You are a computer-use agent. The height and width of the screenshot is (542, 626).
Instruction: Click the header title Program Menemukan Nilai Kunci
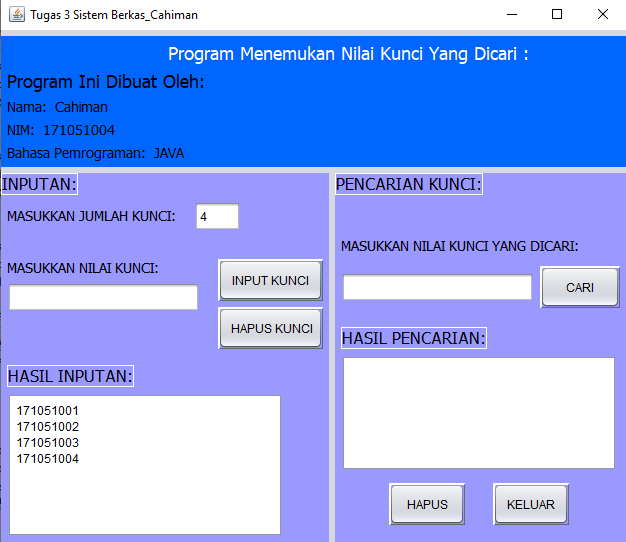348,54
